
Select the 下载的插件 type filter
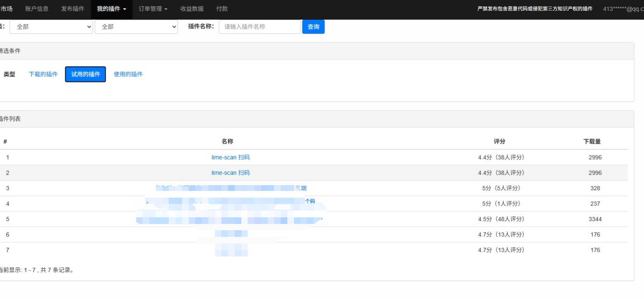click(43, 74)
